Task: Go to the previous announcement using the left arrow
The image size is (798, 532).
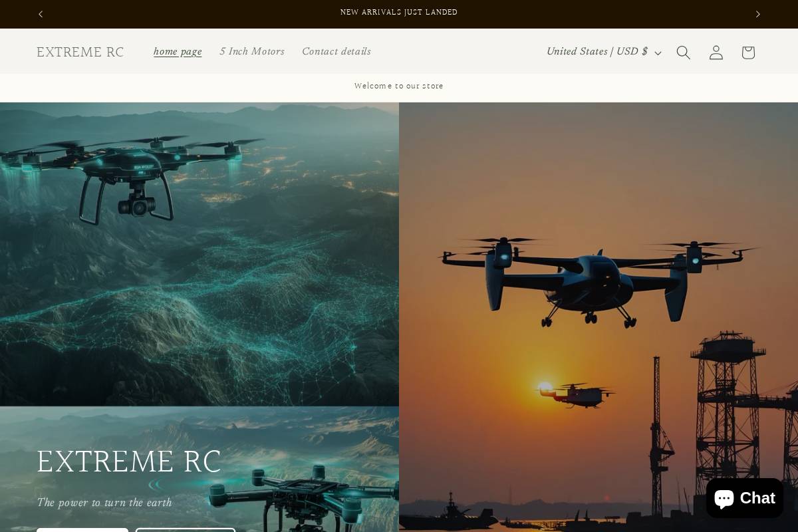Action: [41, 14]
